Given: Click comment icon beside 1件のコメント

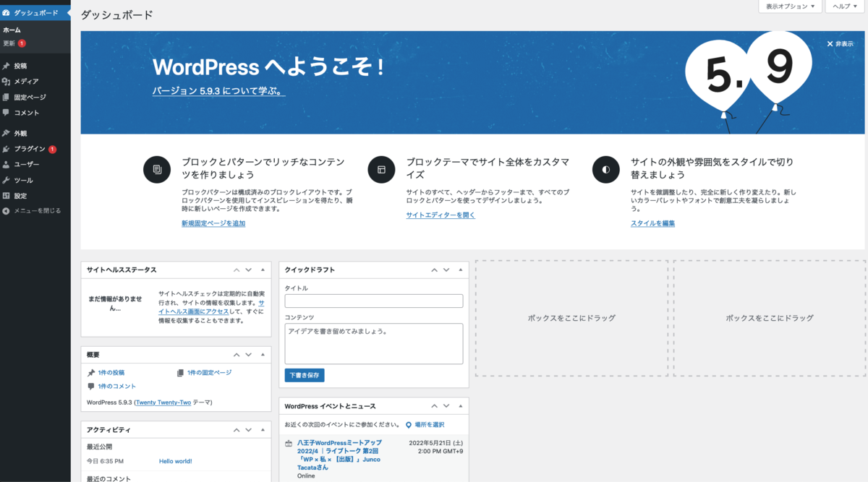Looking at the screenshot, I should point(91,387).
